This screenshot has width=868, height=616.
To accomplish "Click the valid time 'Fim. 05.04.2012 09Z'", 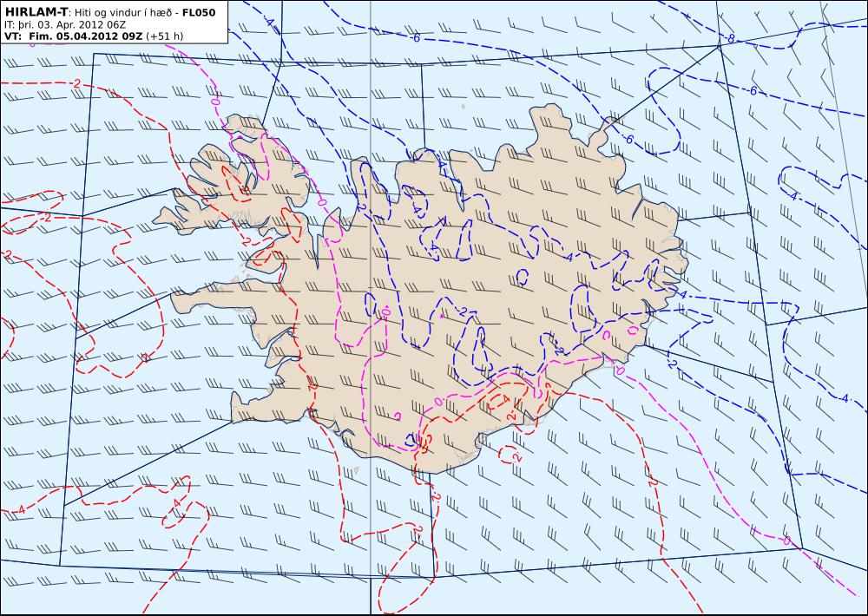I will (86, 36).
